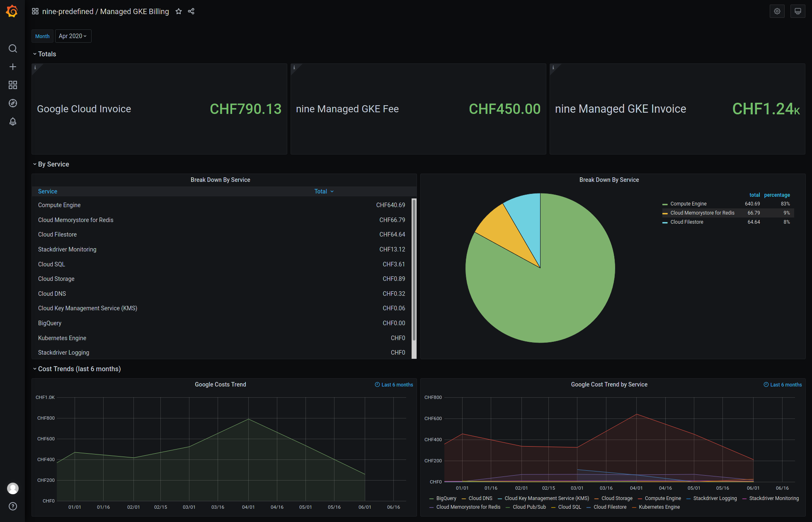The image size is (812, 522).
Task: Open the user profile avatar
Action: pyautogui.click(x=13, y=488)
